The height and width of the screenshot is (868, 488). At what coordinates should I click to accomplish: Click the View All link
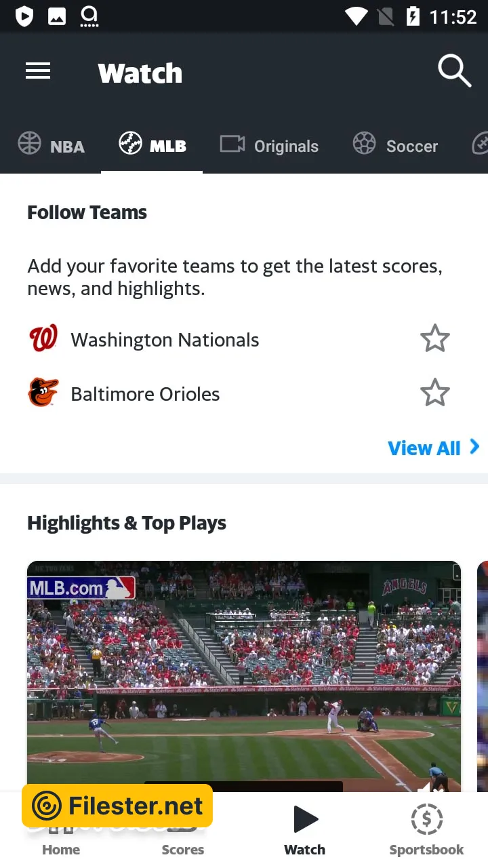pos(424,448)
